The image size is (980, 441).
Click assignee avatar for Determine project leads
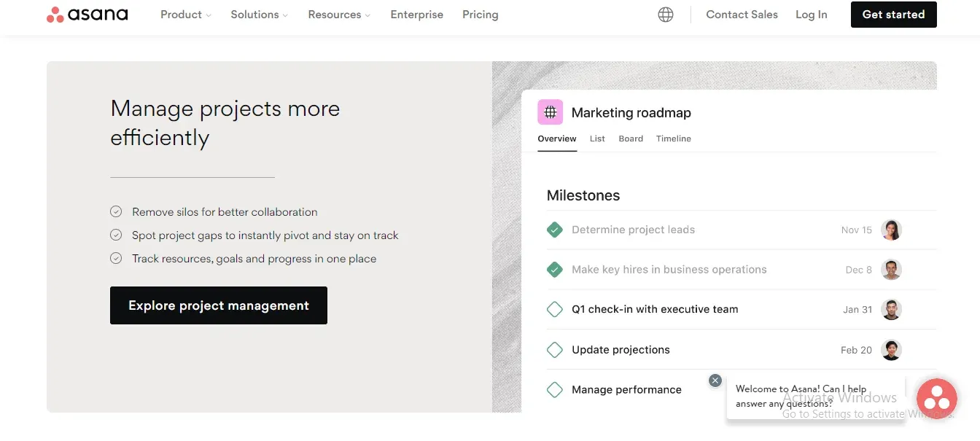[891, 230]
